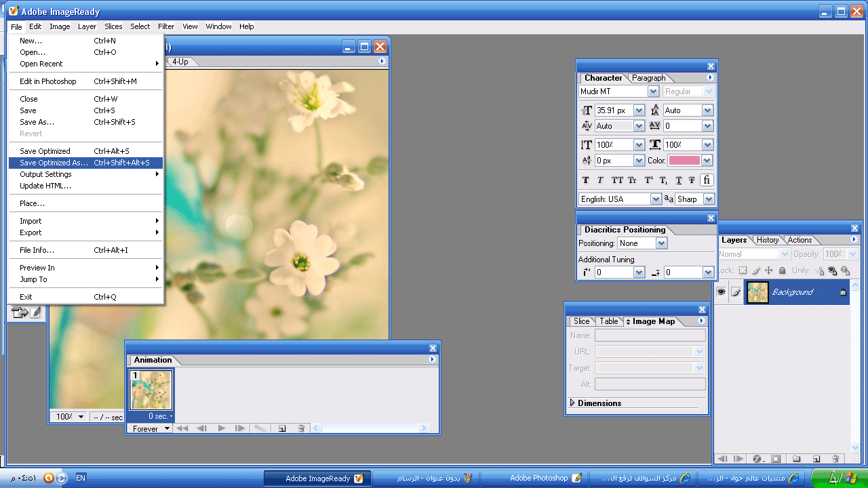Click the pink text Color swatch
The width and height of the screenshot is (868, 488).
pos(684,161)
